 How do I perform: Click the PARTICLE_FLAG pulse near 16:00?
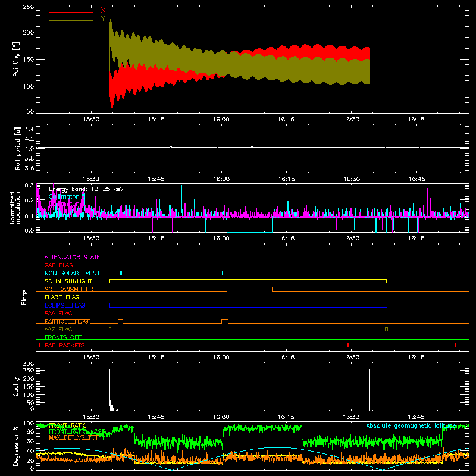pos(225,321)
